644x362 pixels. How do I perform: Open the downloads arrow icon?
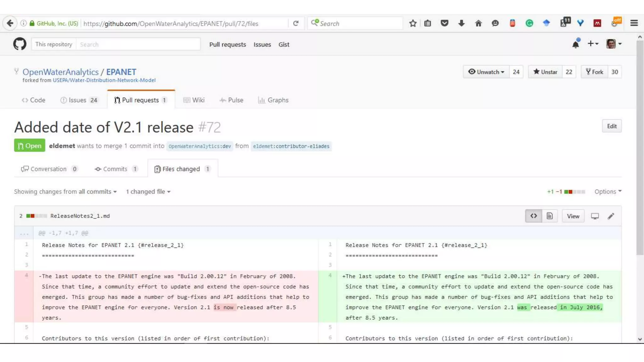461,23
